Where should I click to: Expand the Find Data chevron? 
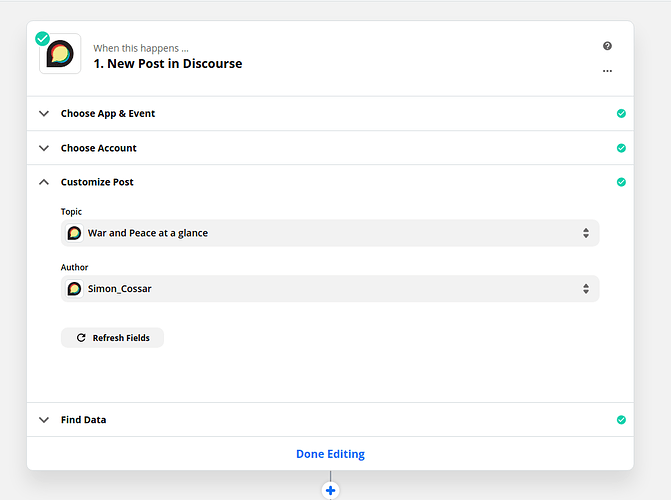tap(44, 420)
